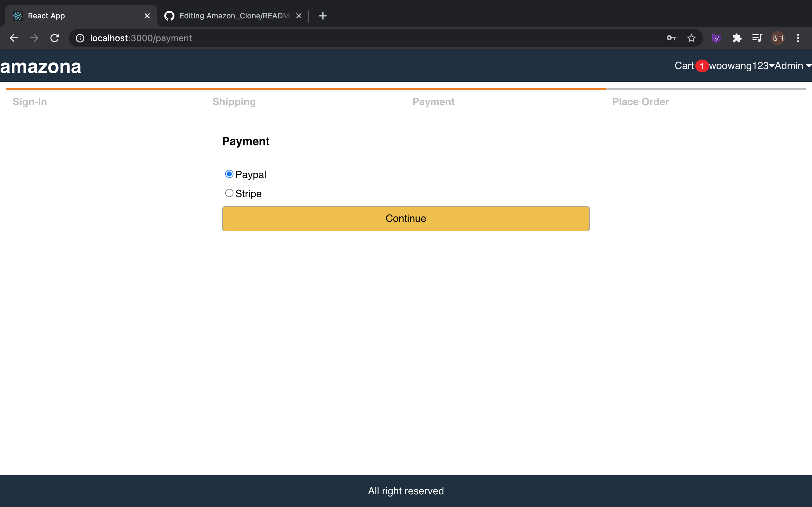Viewport: 812px width, 507px height.
Task: Reload the payment page
Action: tap(55, 38)
